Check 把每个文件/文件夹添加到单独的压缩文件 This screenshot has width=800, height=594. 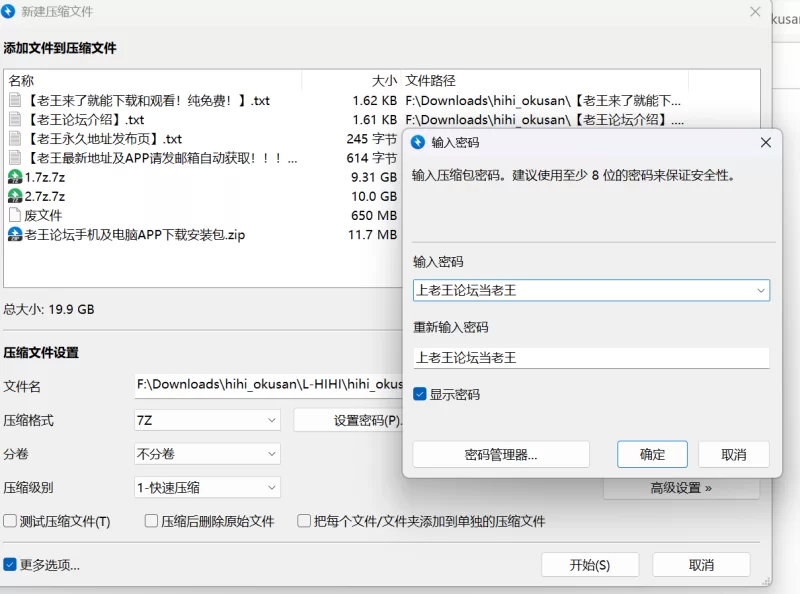304,521
